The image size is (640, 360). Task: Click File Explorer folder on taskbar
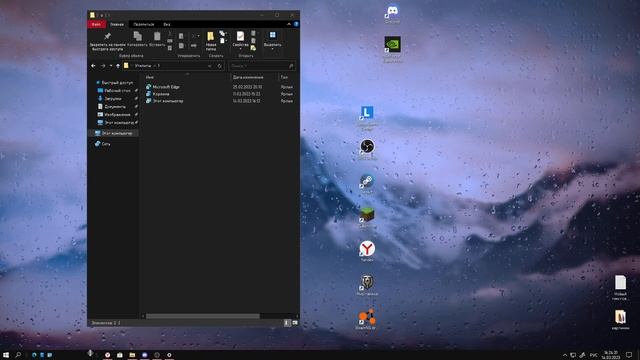pyautogui.click(x=132, y=355)
